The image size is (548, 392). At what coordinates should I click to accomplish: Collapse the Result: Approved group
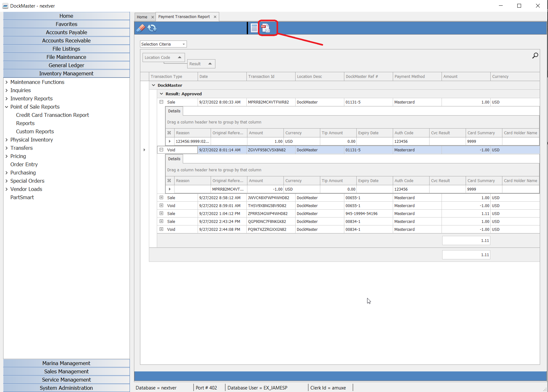(x=161, y=94)
